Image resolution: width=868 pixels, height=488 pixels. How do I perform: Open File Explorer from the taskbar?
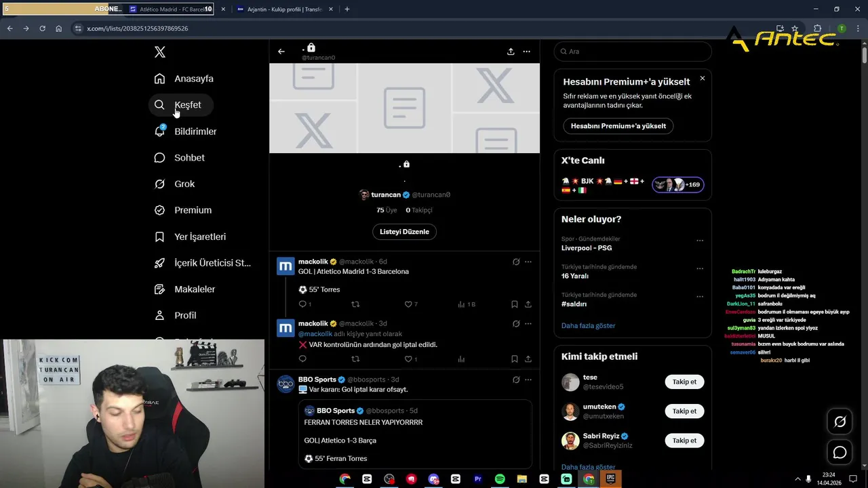pos(522,479)
